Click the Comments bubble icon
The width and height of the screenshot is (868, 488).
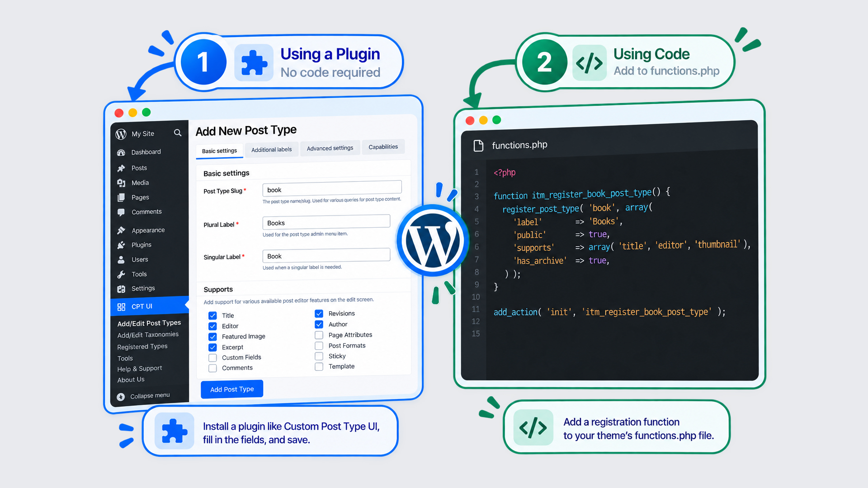[x=121, y=212]
